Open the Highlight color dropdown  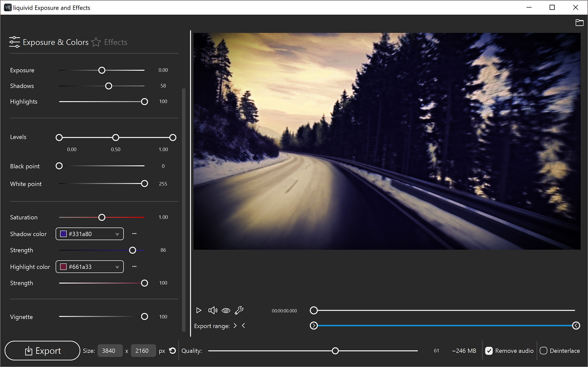pos(117,267)
